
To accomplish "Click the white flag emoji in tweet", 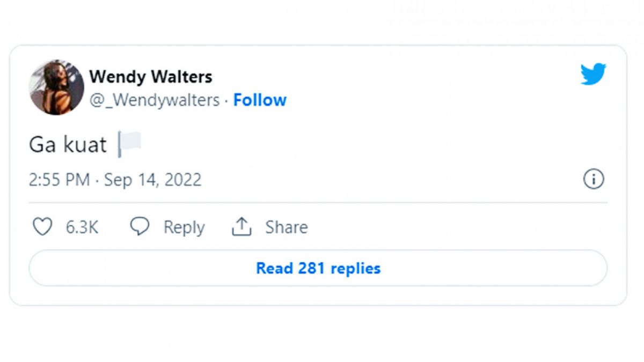I will click(129, 145).
